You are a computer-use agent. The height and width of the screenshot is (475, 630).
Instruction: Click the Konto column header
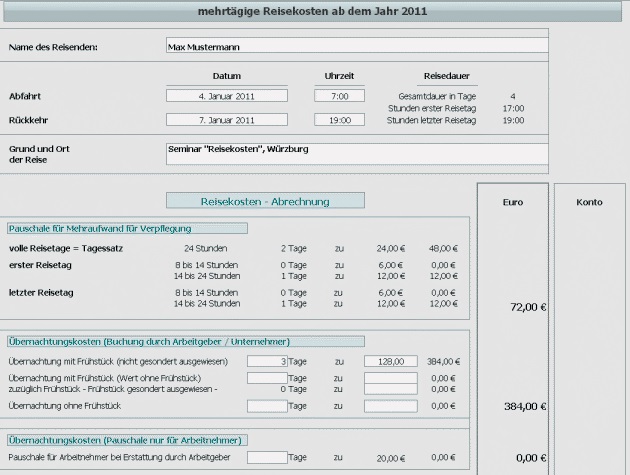[x=589, y=202]
